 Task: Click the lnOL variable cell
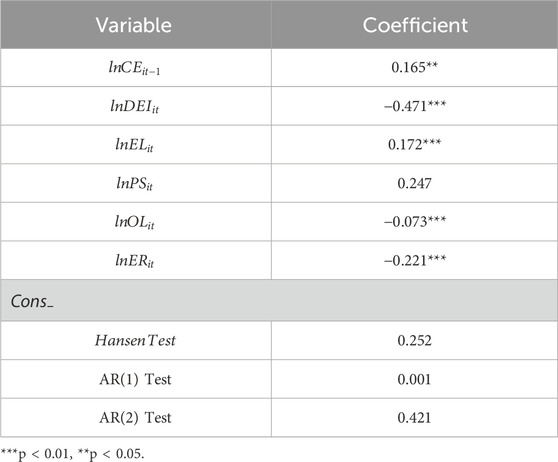tap(135, 222)
